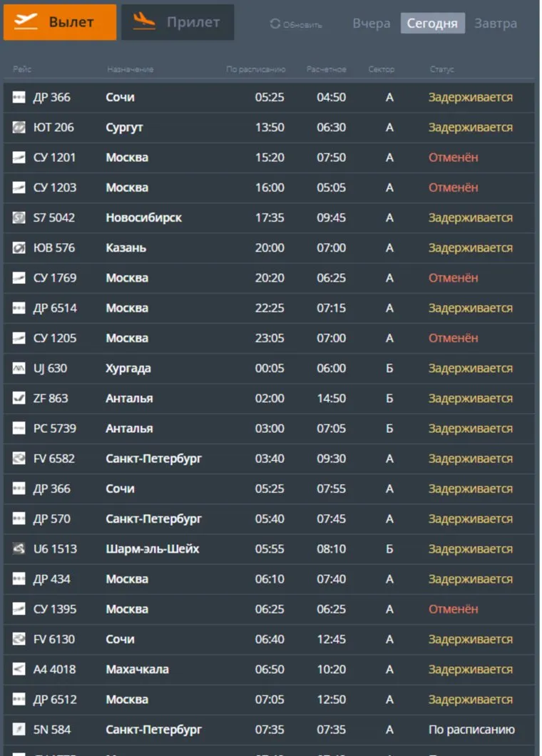This screenshot has height=756, width=542.
Task: Click the ZF 863 Анталья airline icon
Action: [19, 399]
